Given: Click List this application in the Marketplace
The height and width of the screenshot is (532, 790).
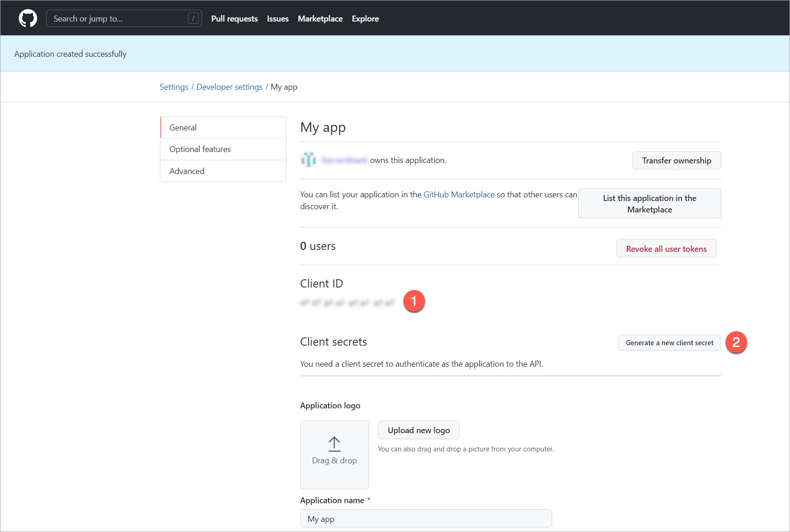Looking at the screenshot, I should (x=649, y=203).
